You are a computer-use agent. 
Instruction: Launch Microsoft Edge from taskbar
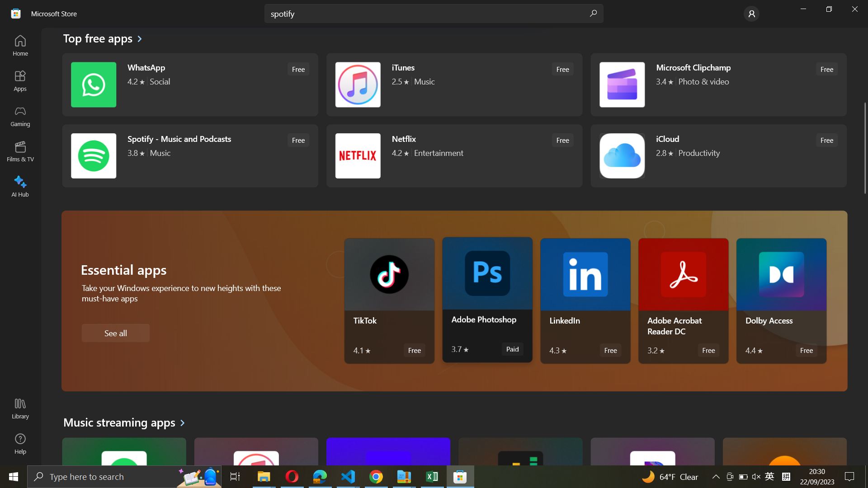[320, 477]
